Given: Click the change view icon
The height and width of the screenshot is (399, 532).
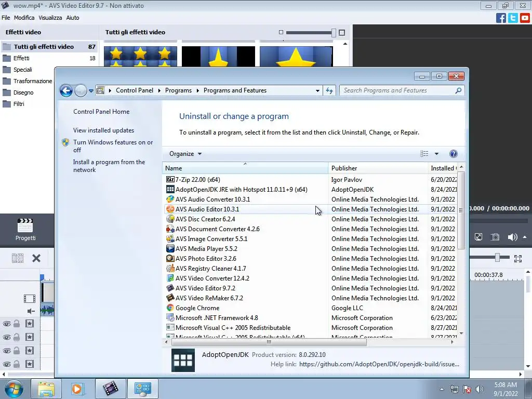Looking at the screenshot, I should point(424,154).
